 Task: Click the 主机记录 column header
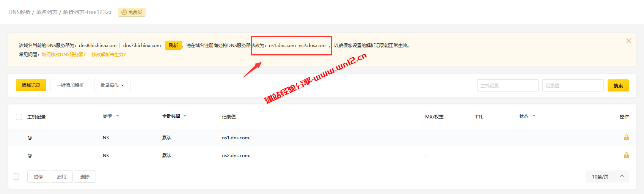coord(36,117)
